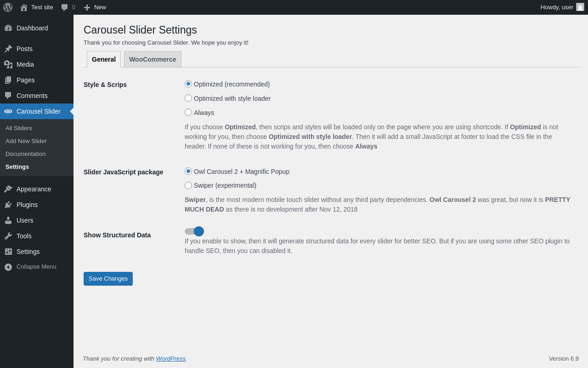Select Optimized with style loader option
The width and height of the screenshot is (588, 368).
[188, 98]
